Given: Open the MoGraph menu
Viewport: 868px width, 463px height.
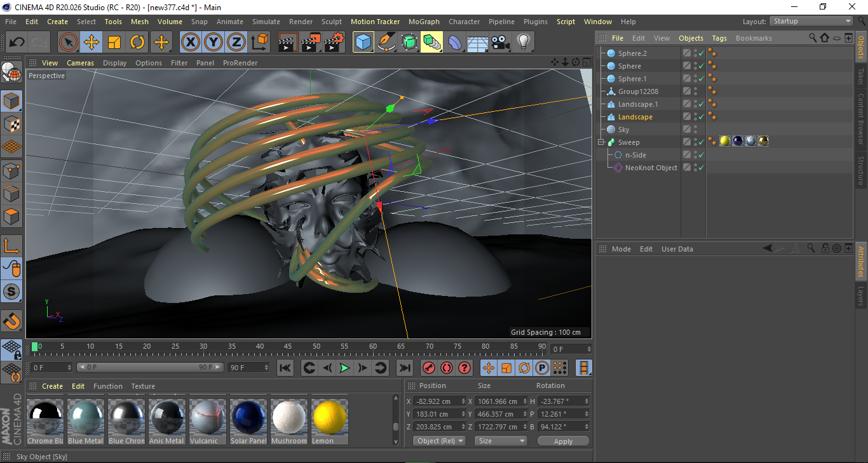Looking at the screenshot, I should coord(424,22).
